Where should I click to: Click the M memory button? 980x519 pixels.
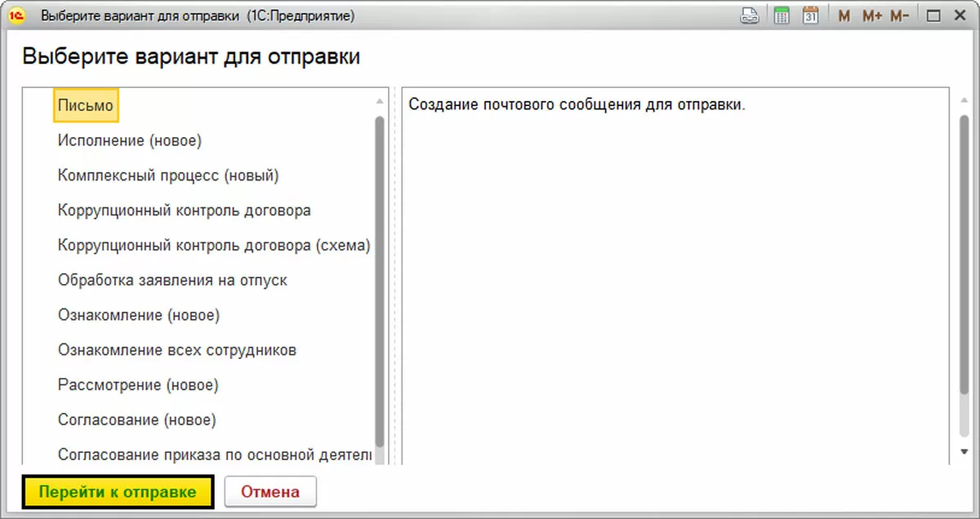pos(844,16)
